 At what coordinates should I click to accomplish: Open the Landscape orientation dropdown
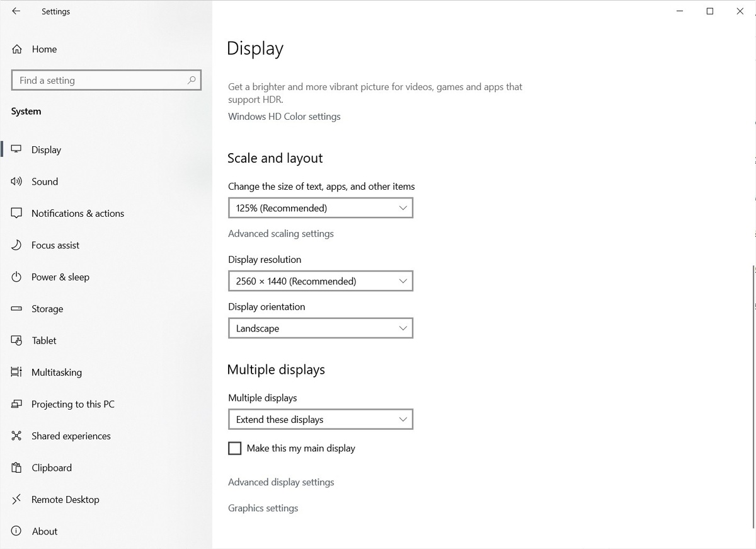(320, 328)
